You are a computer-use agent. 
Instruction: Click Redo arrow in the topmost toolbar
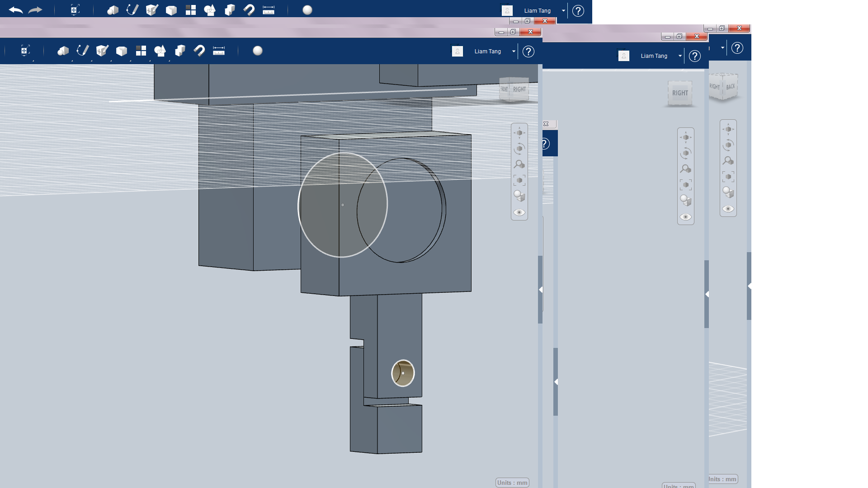coord(35,10)
